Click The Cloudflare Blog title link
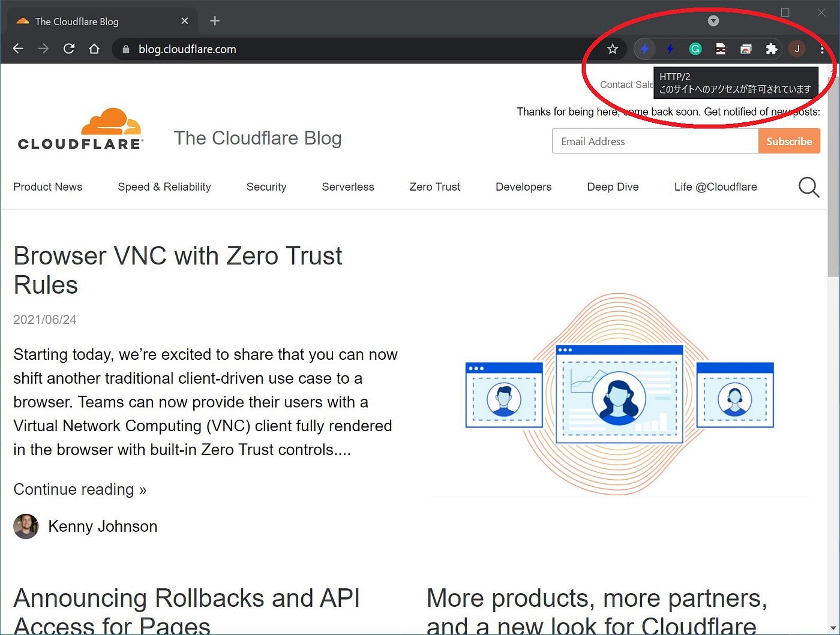 tap(258, 138)
